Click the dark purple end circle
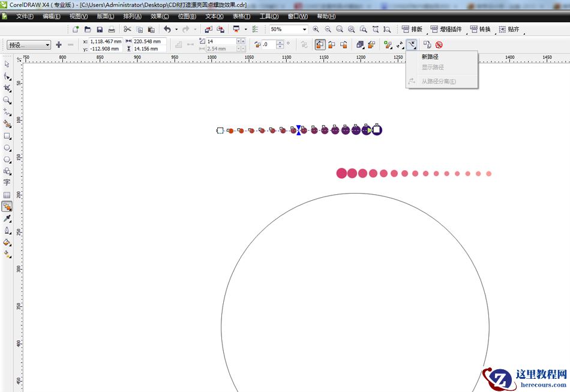The image size is (570, 392). tap(377, 130)
